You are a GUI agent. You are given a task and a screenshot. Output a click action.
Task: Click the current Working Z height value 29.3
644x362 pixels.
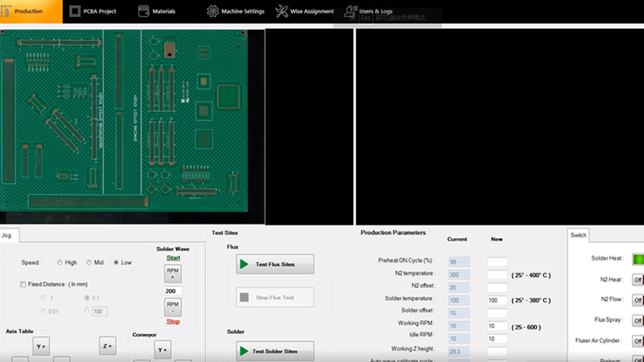(459, 352)
